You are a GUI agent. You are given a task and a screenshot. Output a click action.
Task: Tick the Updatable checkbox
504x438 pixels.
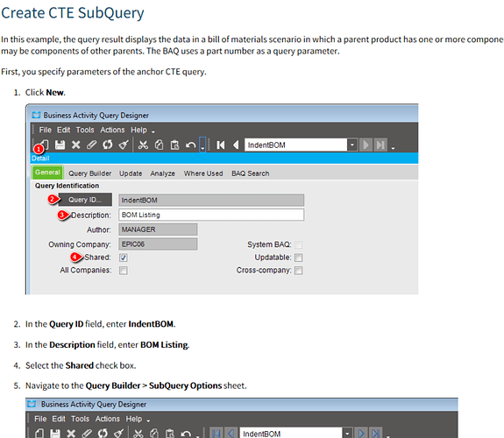pos(299,258)
